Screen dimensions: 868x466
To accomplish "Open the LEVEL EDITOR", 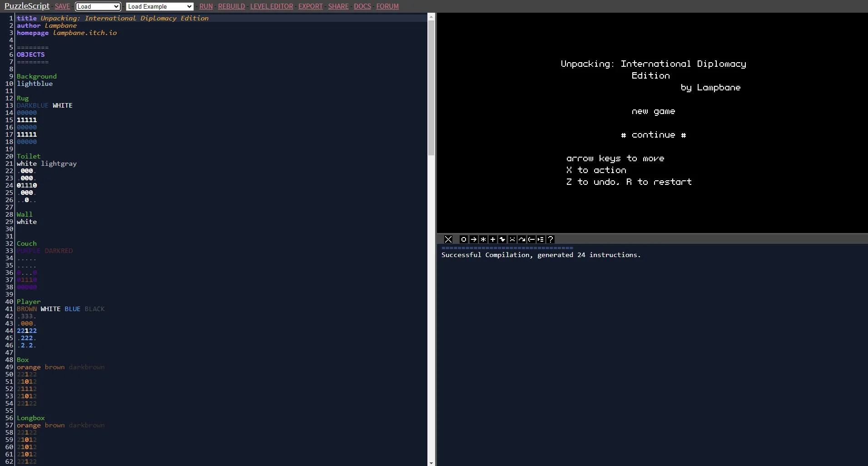I will [x=272, y=6].
